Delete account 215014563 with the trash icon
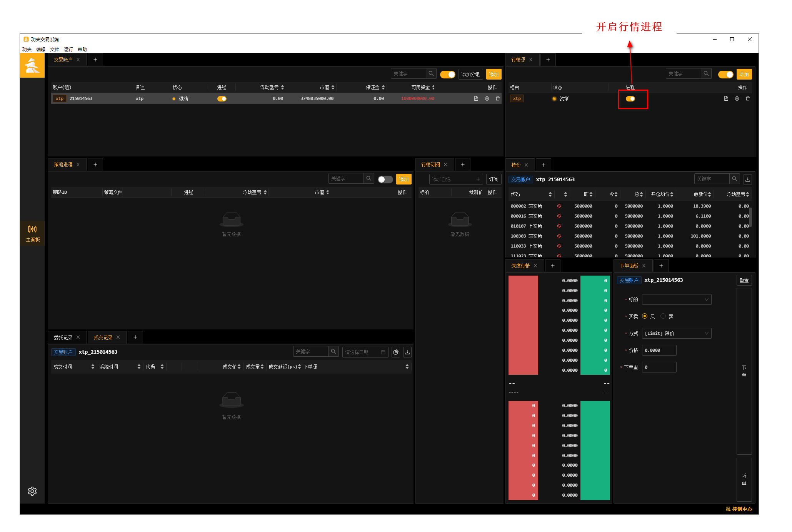Screen dimensions: 792x532 tap(497, 98)
